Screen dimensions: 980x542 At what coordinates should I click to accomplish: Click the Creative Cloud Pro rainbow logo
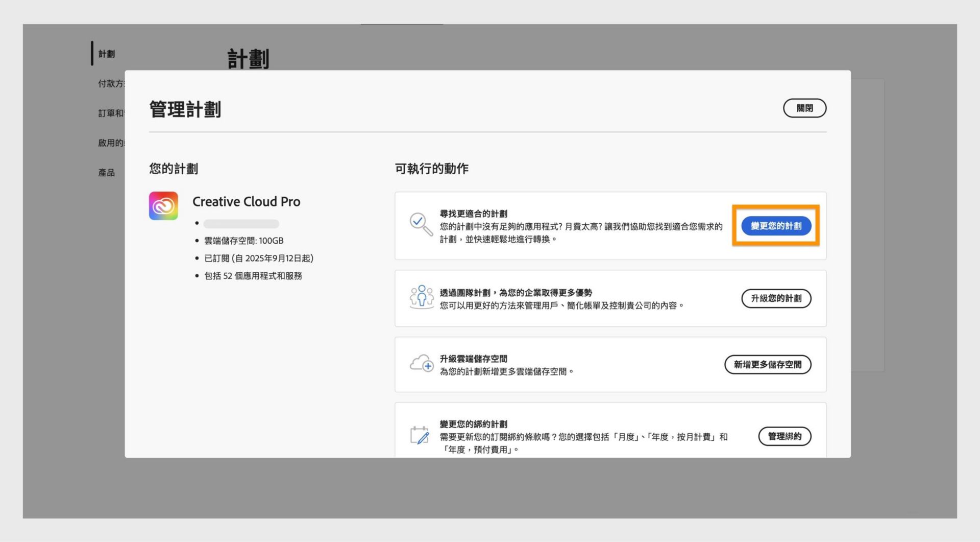pos(163,206)
